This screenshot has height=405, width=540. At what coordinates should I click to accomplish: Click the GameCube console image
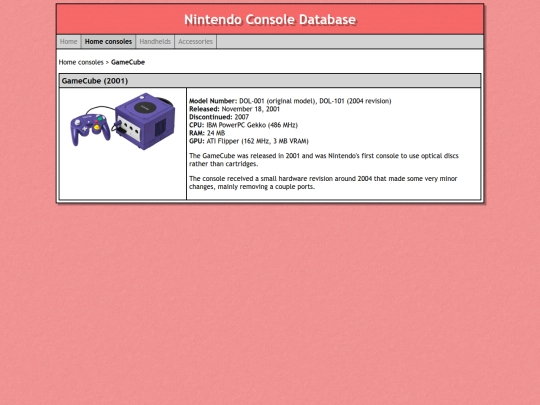point(123,121)
